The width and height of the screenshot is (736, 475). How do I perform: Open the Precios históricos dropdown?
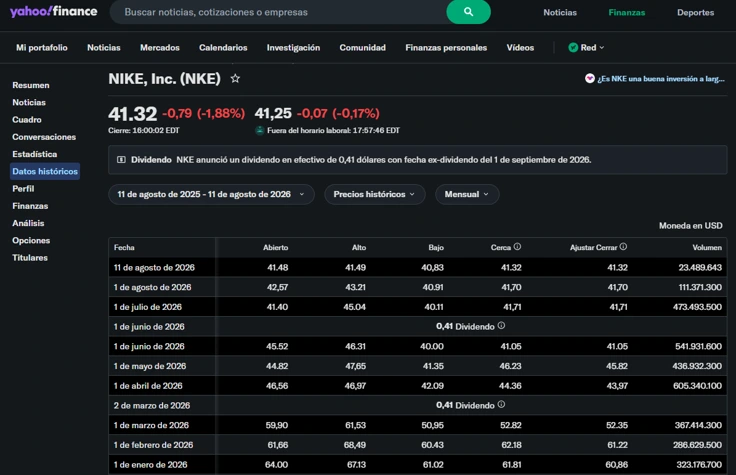point(375,194)
